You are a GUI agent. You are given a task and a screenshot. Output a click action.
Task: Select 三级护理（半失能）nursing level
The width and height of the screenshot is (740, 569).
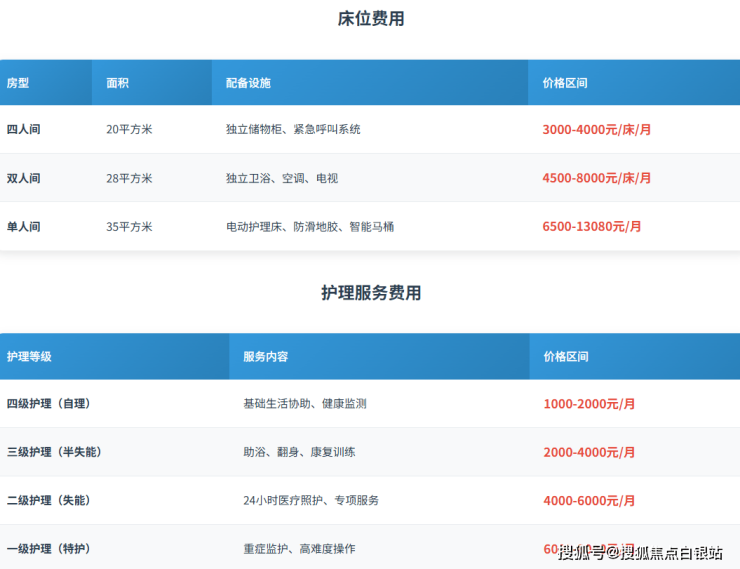(x=55, y=452)
